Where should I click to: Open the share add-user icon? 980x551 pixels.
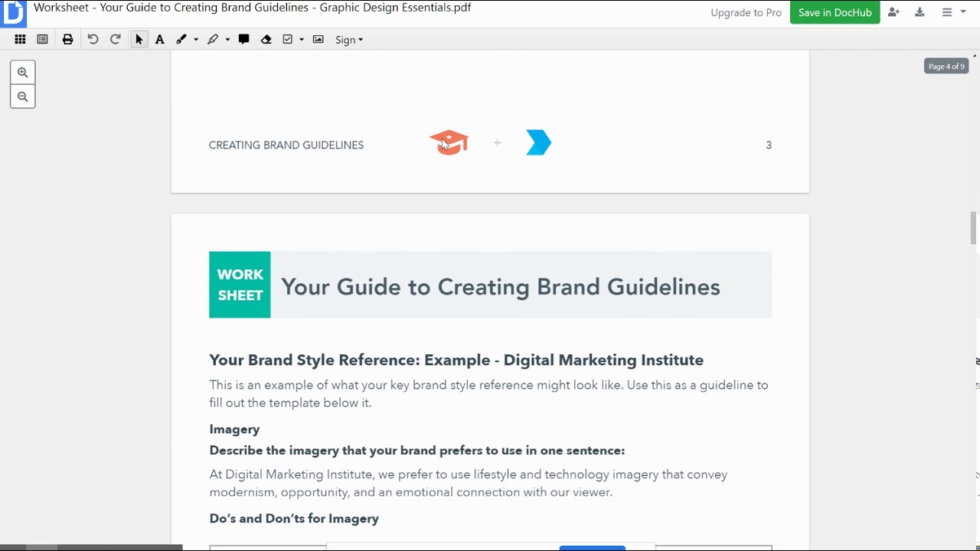point(893,12)
